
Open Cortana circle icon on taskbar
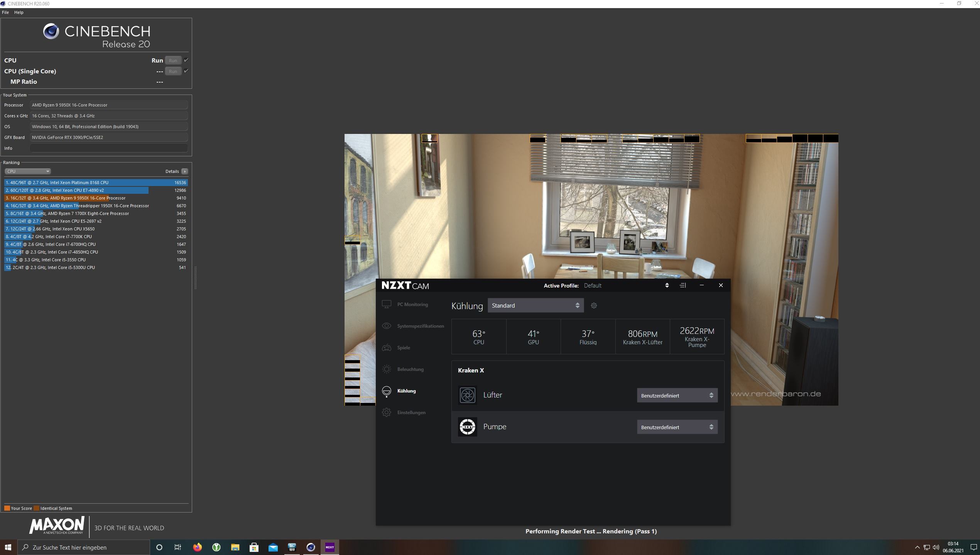point(159,547)
